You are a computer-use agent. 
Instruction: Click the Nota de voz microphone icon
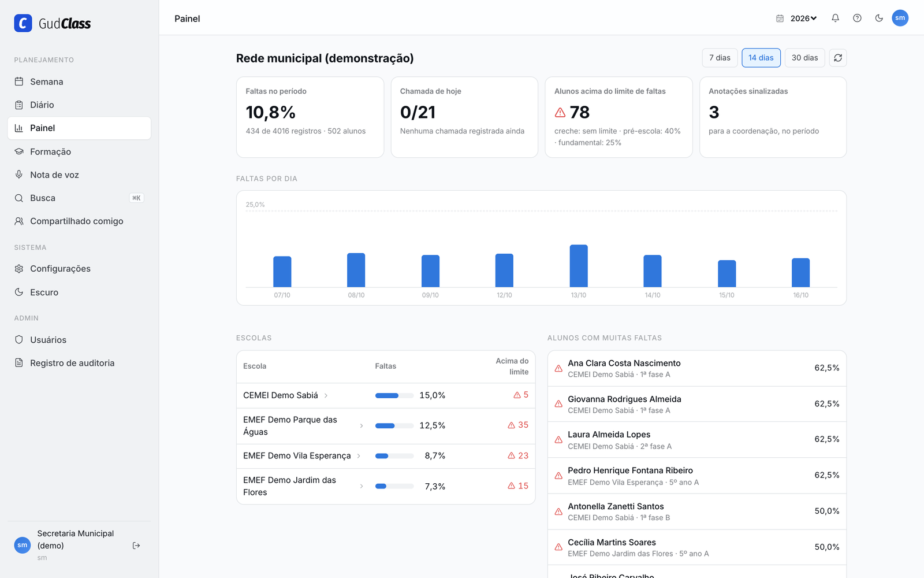coord(19,175)
